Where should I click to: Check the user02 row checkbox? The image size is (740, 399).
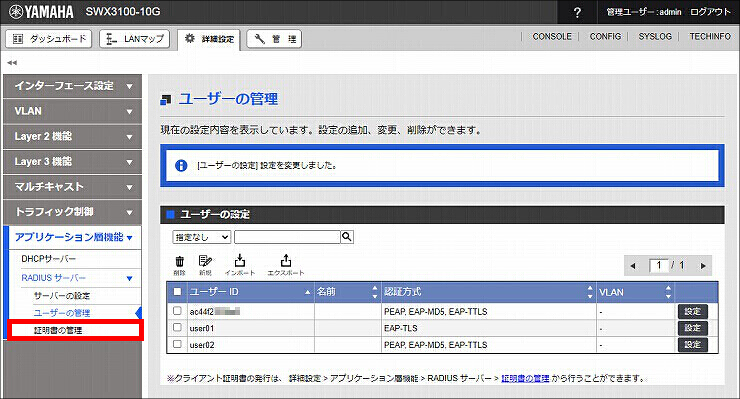pyautogui.click(x=177, y=344)
